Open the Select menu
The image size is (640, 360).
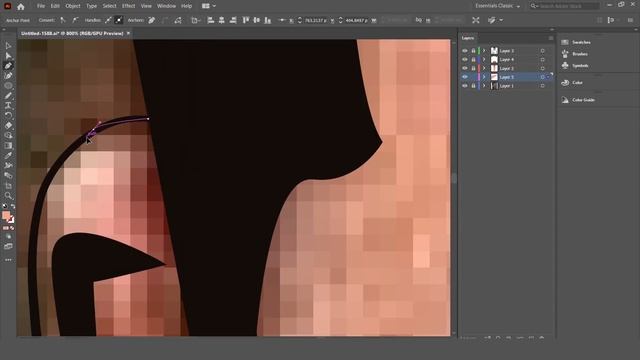(109, 6)
